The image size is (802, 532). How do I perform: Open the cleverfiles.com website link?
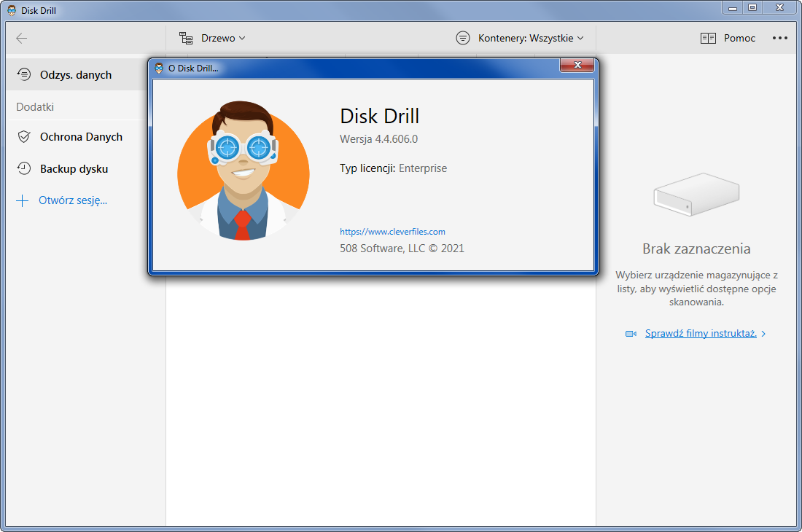point(392,232)
